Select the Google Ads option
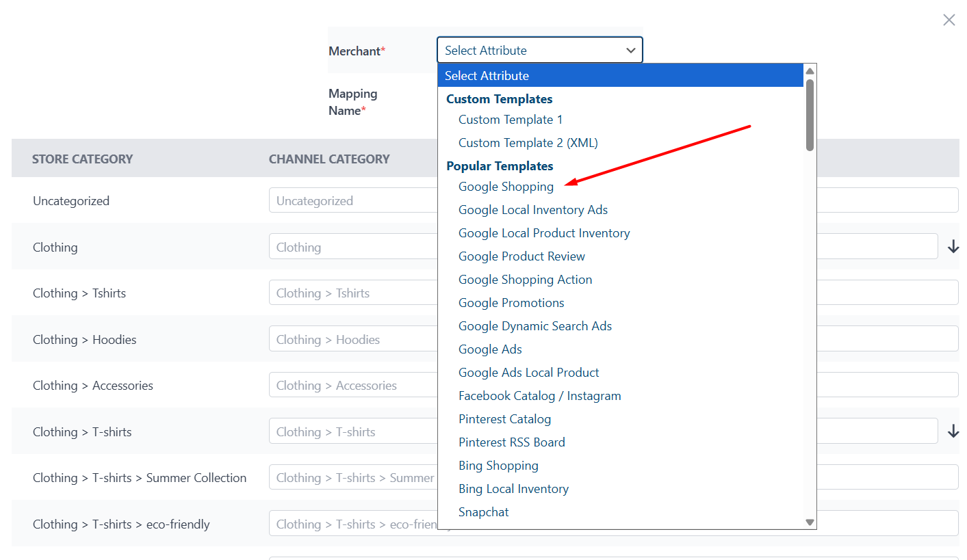Viewport: 967px width, 560px height. tap(490, 349)
